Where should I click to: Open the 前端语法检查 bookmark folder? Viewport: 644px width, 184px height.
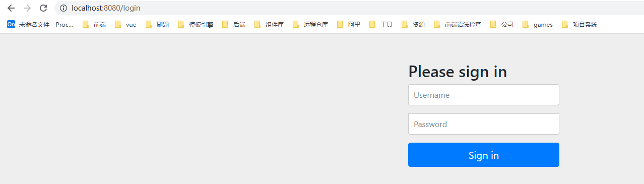coord(458,24)
